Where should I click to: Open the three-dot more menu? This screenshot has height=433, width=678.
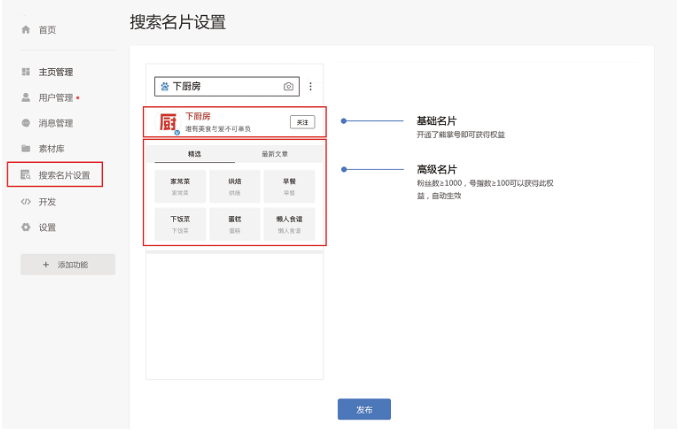pos(310,87)
